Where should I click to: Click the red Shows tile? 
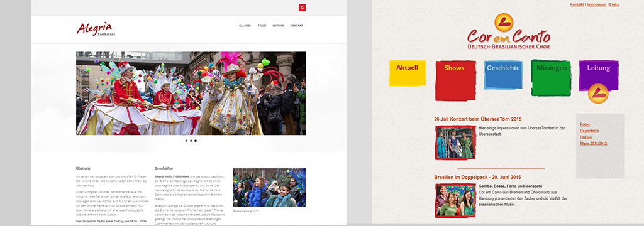455,80
